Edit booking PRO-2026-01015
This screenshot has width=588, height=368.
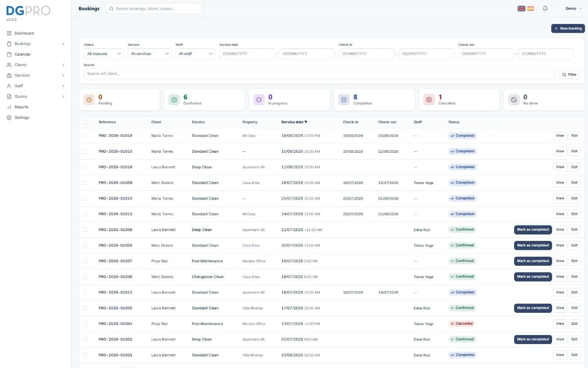[574, 151]
